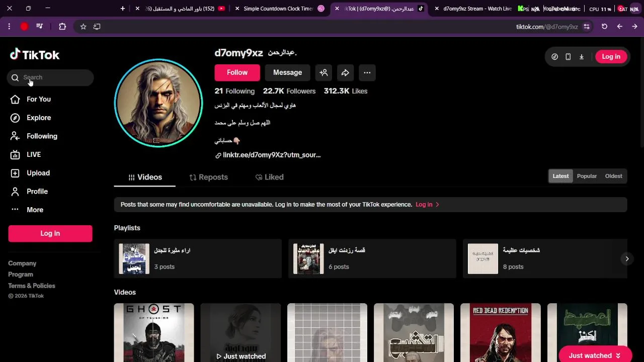This screenshot has height=362, width=644.
Task: Click the top-right Log in button
Action: point(611,57)
